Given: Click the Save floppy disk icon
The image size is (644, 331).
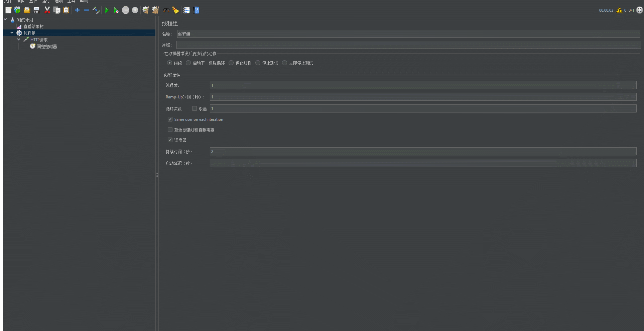Looking at the screenshot, I should [x=36, y=10].
